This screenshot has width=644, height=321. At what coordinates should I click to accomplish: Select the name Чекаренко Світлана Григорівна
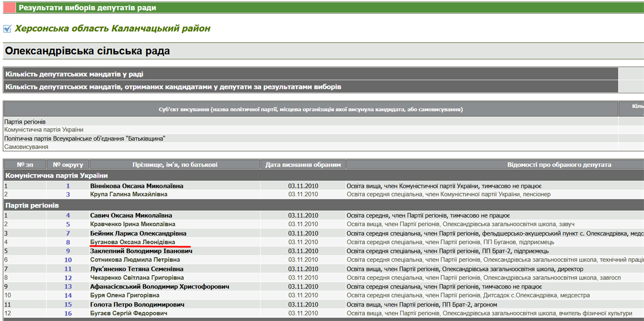pyautogui.click(x=136, y=278)
